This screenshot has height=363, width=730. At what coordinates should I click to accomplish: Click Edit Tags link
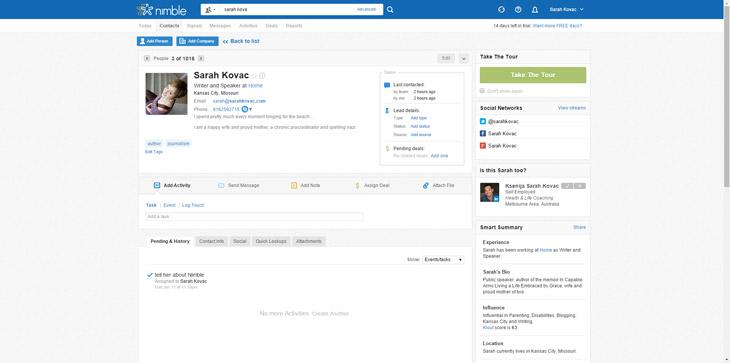coord(154,152)
